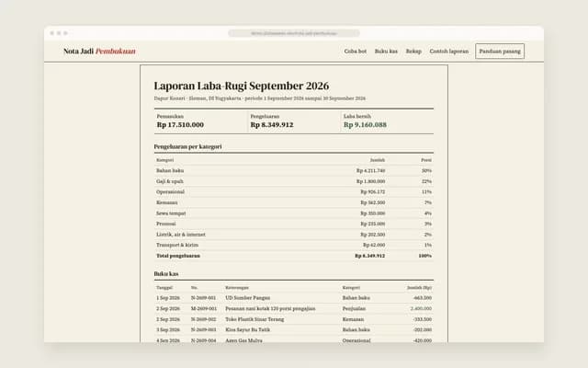Image resolution: width=588 pixels, height=368 pixels.
Task: Click the Gaji & upah category row
Action: tap(294, 181)
